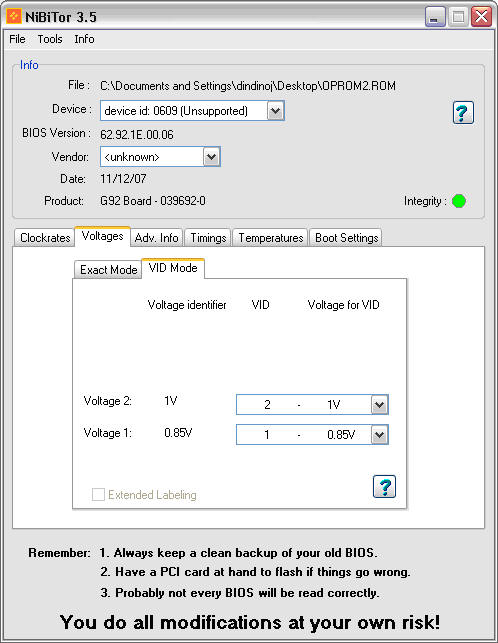This screenshot has height=643, width=498.
Task: Expand the Vendor dropdown arrow
Action: [211, 157]
